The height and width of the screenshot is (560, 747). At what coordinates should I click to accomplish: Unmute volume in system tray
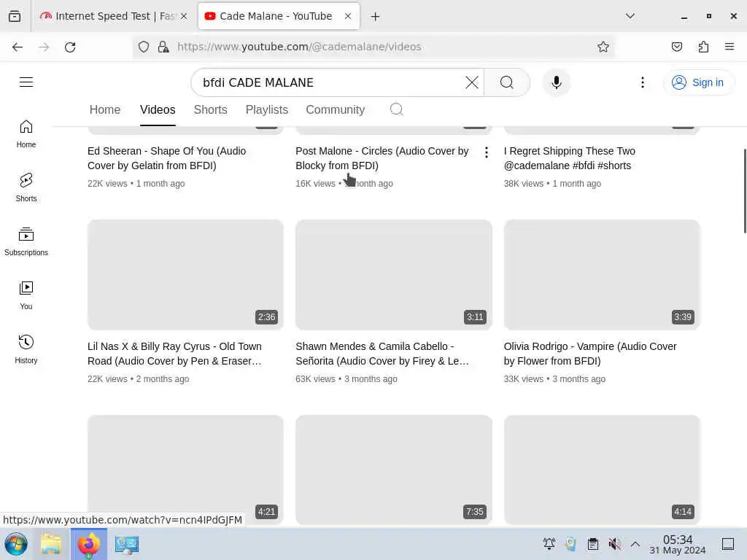point(614,544)
